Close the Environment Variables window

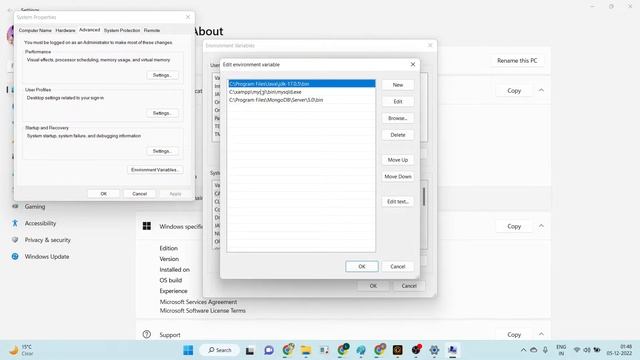click(430, 45)
